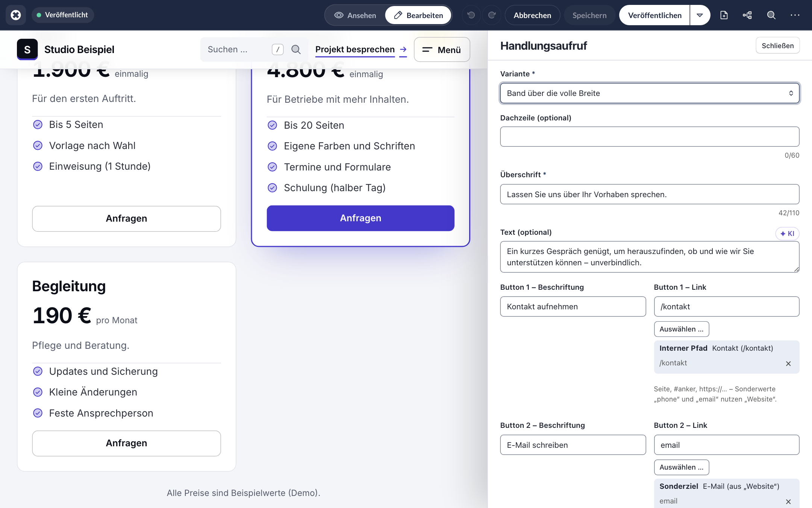Follow the Projekt besprechen link
The image size is (812, 508).
(x=361, y=50)
